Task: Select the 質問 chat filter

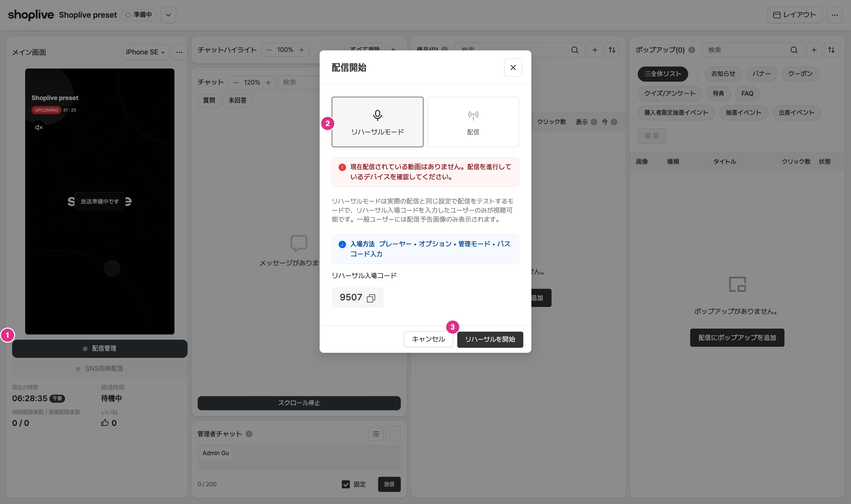Action: point(209,100)
